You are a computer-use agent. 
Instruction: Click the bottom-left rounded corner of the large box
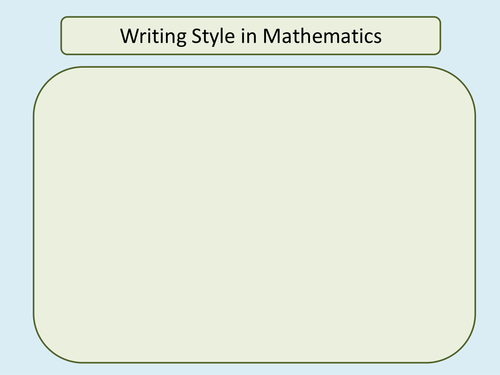pos(48,348)
